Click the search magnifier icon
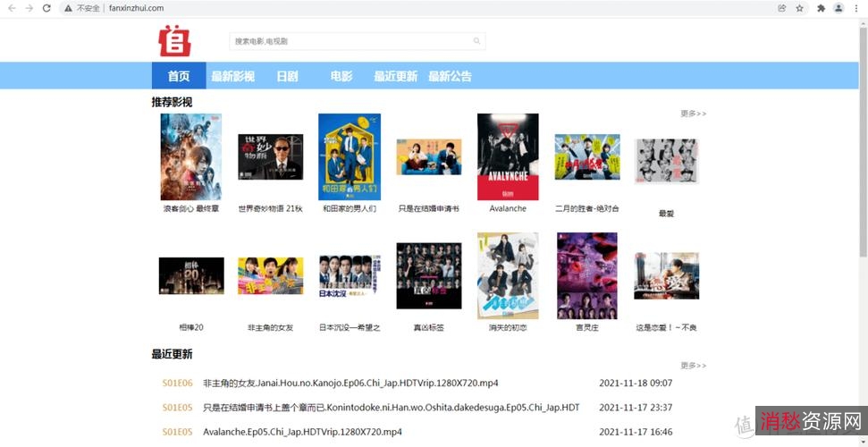 click(476, 41)
